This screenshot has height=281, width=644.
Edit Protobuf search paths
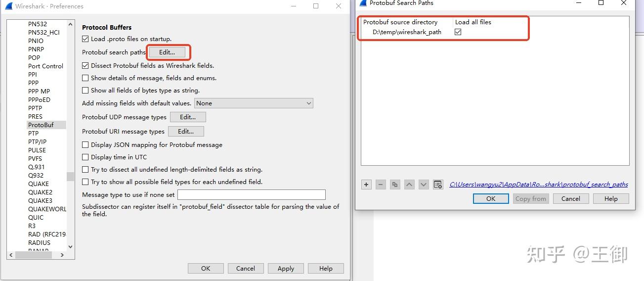[x=167, y=52]
